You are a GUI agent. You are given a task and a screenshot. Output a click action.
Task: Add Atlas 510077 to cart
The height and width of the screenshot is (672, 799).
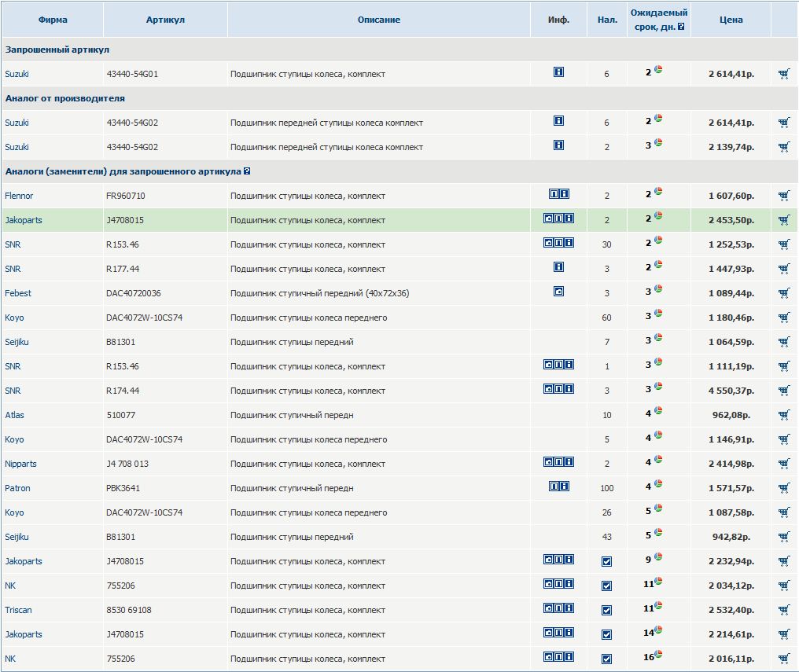click(x=784, y=415)
